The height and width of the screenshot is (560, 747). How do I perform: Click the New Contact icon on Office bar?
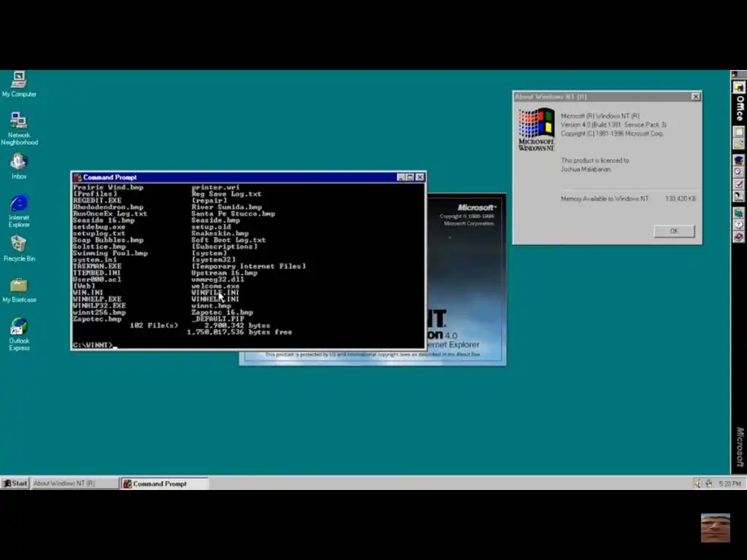(739, 195)
